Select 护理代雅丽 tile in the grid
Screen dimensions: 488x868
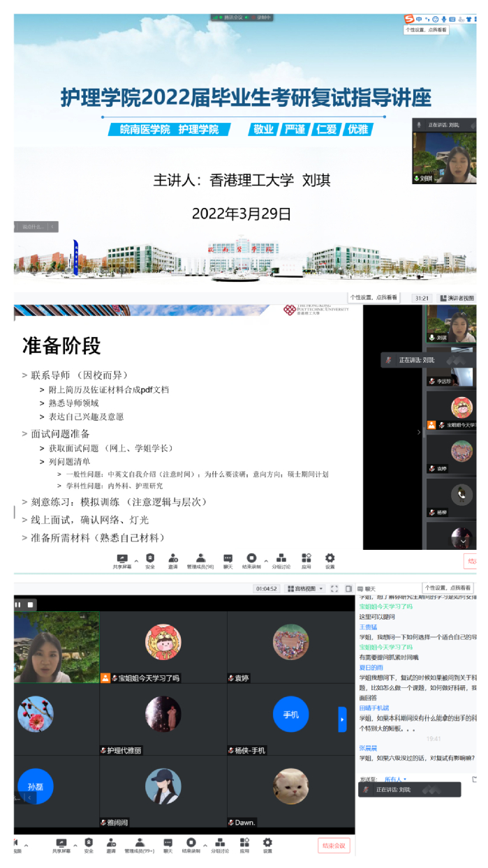(x=163, y=719)
